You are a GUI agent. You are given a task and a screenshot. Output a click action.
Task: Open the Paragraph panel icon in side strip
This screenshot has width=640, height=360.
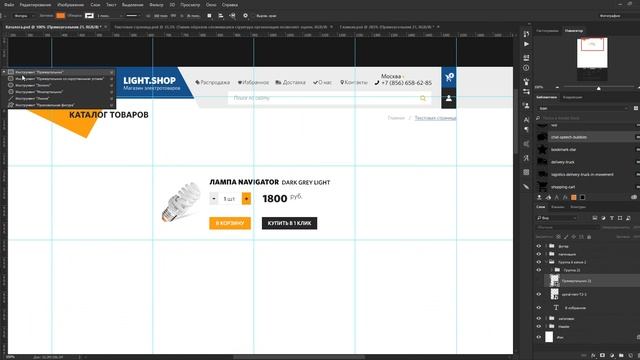[527, 129]
